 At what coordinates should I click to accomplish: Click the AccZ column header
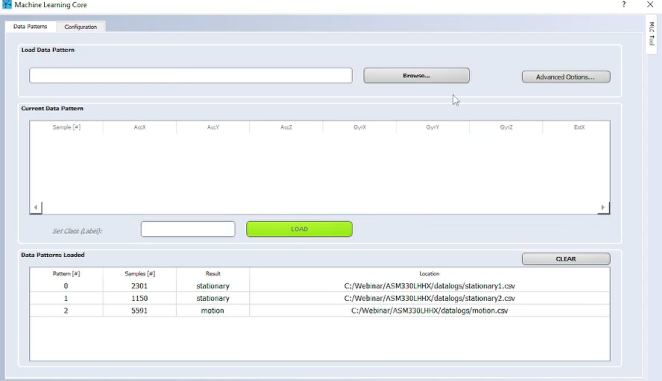[x=286, y=127]
